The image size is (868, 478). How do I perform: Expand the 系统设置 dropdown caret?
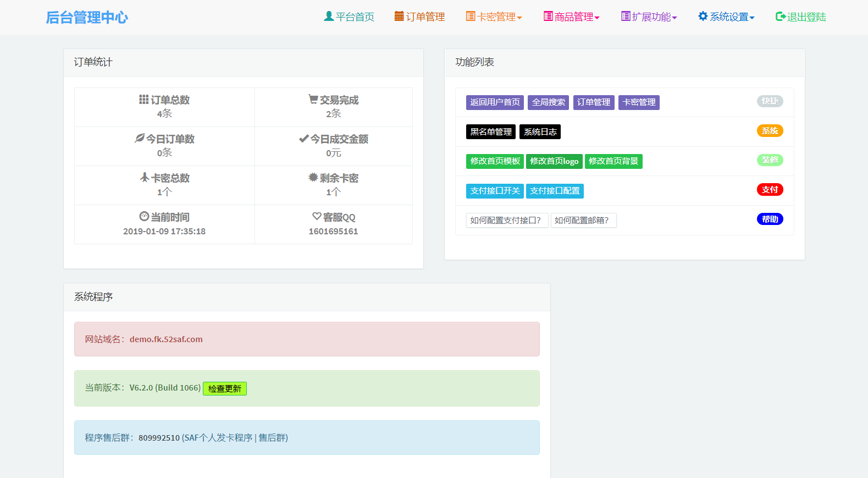(752, 18)
